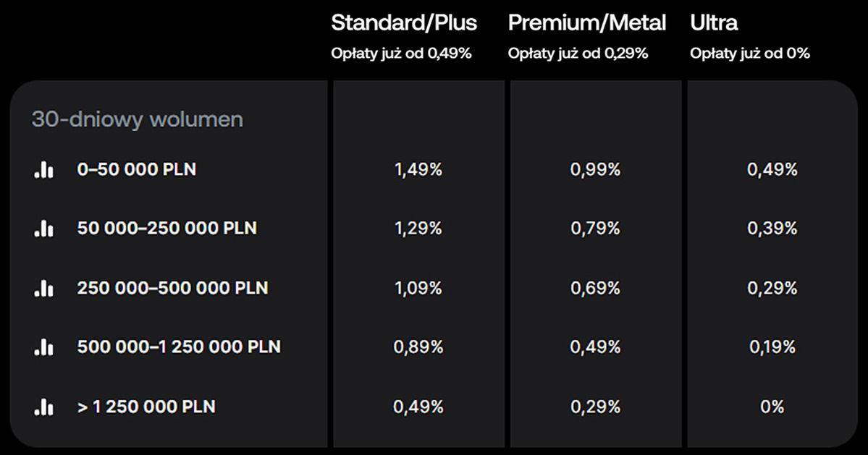The height and width of the screenshot is (455, 868).
Task: Click the 0,89% fee in Standard/Plus column
Action: click(x=418, y=347)
